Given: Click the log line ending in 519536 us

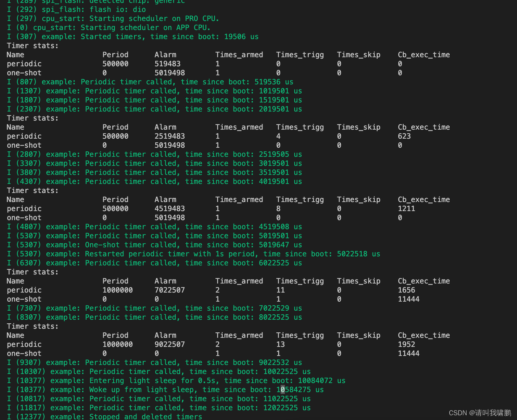Looking at the screenshot, I should 150,82.
